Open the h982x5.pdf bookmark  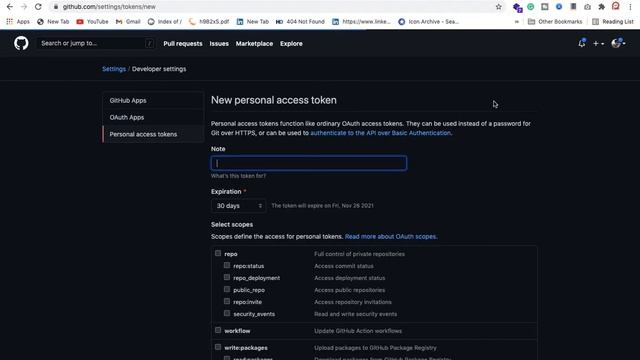(x=209, y=22)
